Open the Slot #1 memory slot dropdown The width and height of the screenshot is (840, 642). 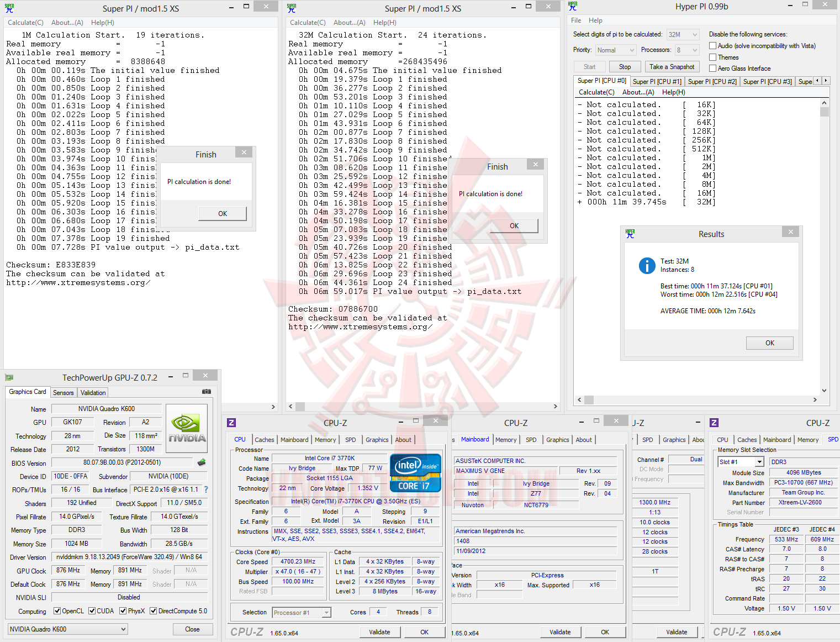[741, 462]
